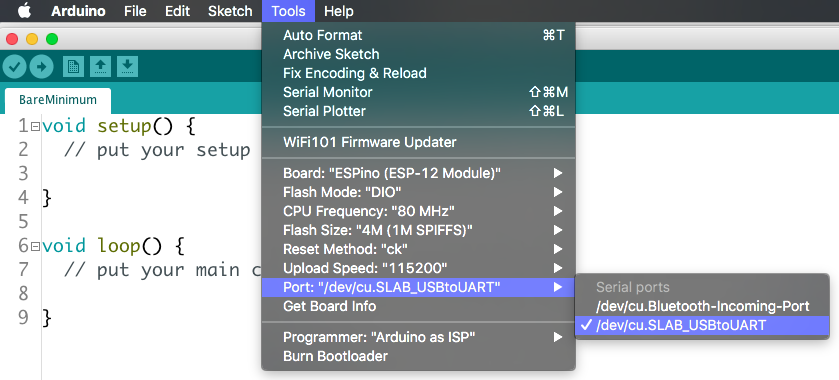Select Get Board Info
Screen dimensions: 839x380
click(x=418, y=306)
